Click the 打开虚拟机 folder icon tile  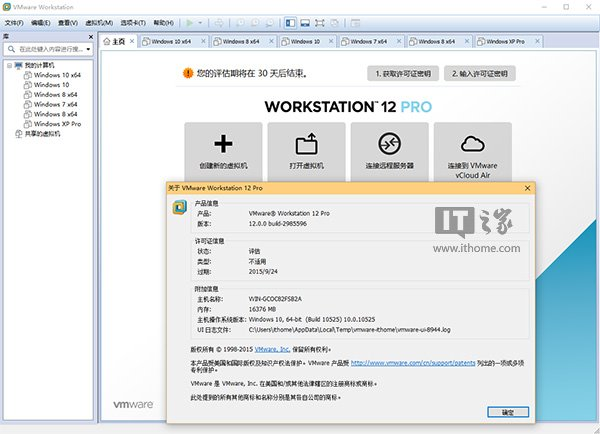(x=307, y=152)
